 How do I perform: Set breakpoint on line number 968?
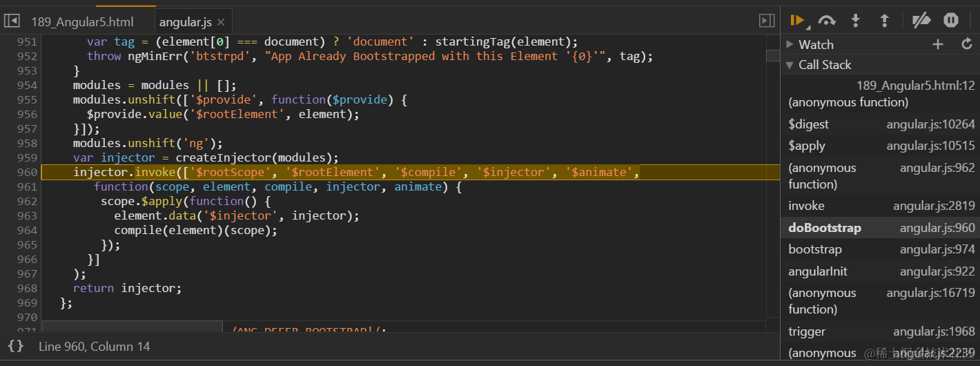(27, 288)
